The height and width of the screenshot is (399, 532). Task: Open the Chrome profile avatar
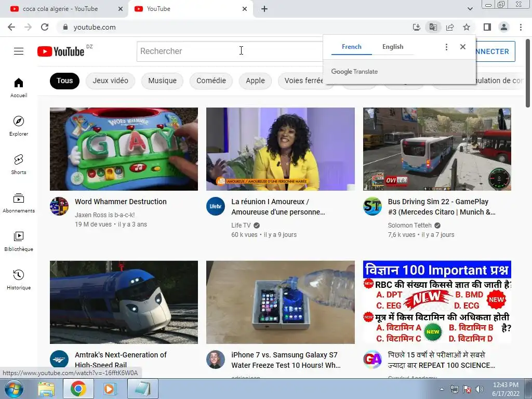pyautogui.click(x=504, y=27)
